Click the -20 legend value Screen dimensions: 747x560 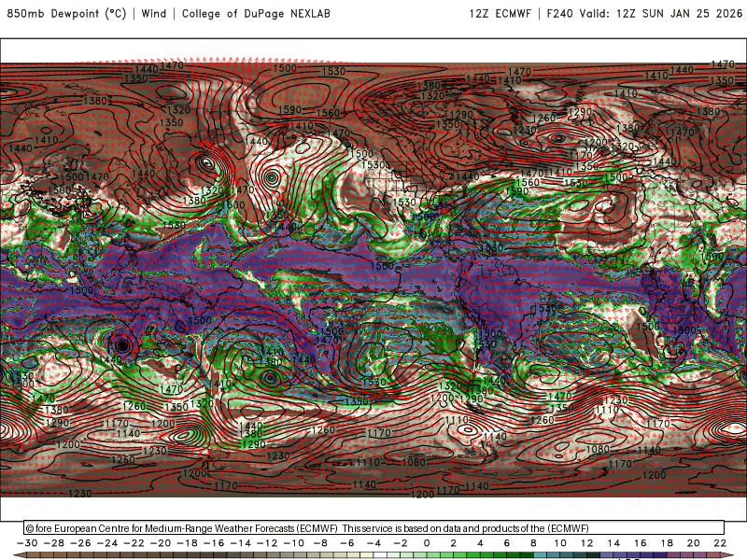tap(161, 543)
